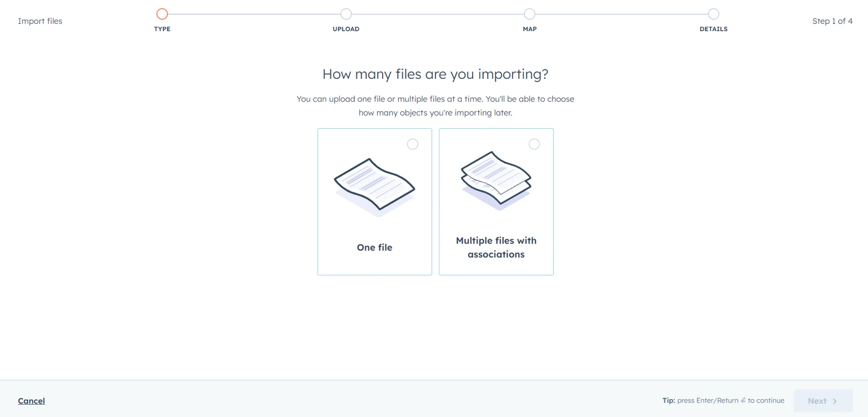
Task: Select the Multiple files with associations card
Action: (x=496, y=202)
